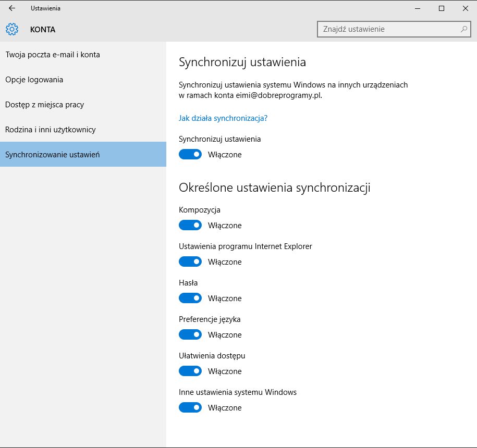Maximize the Ustawienia window

(x=442, y=8)
